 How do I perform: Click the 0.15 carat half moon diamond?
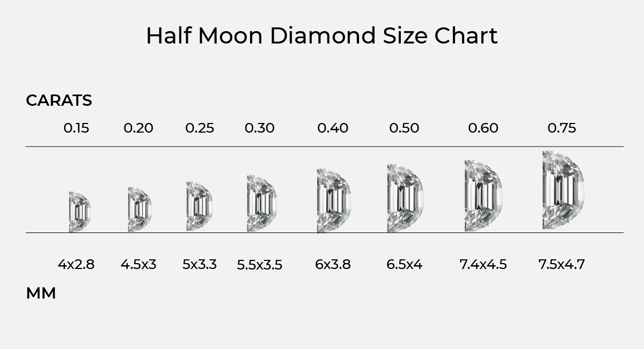79,212
